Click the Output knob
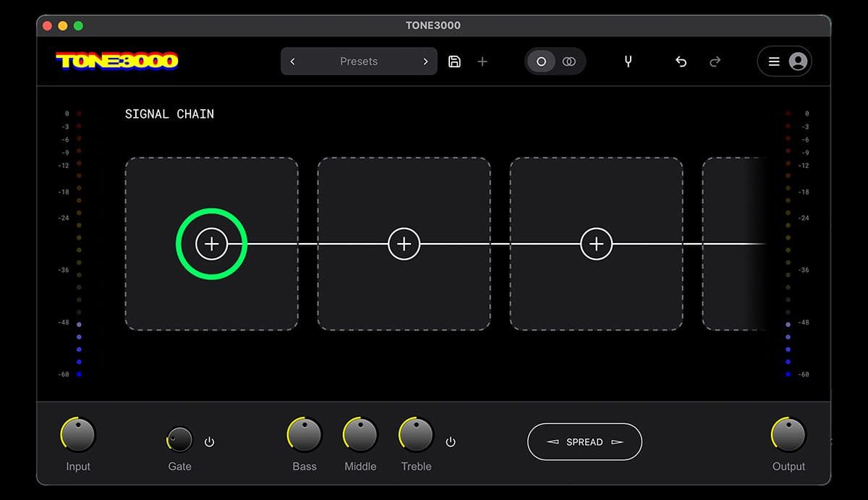This screenshot has height=500, width=868. 788,435
